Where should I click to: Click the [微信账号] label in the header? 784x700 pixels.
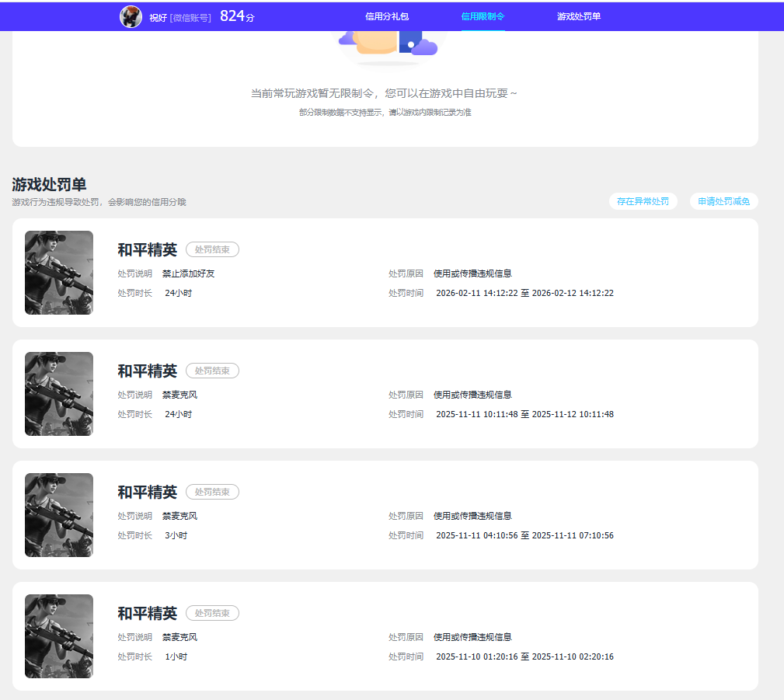[190, 18]
